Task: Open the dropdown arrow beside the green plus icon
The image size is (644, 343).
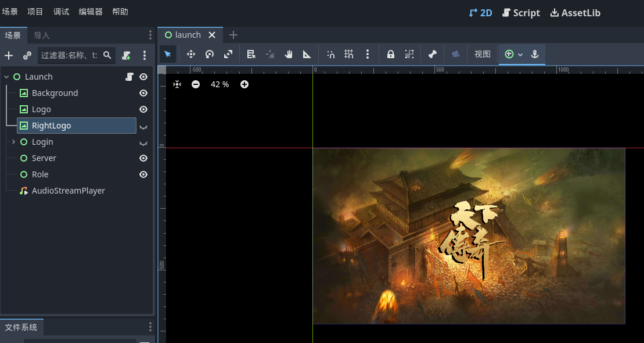Action: click(520, 54)
